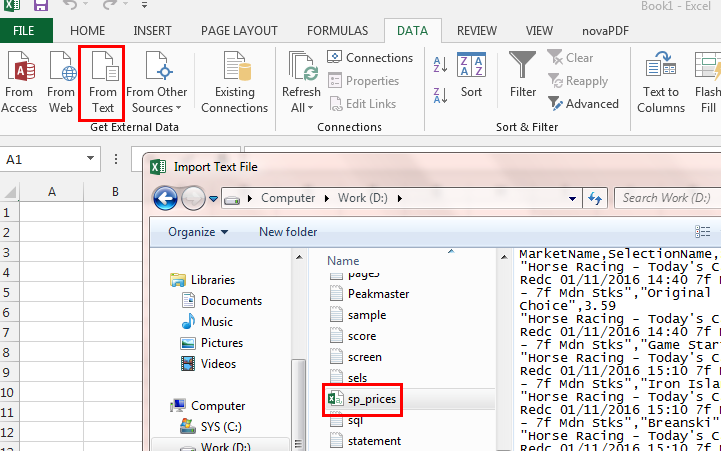The image size is (721, 451).
Task: Open the novaPDF ribbon tab
Action: [605, 31]
